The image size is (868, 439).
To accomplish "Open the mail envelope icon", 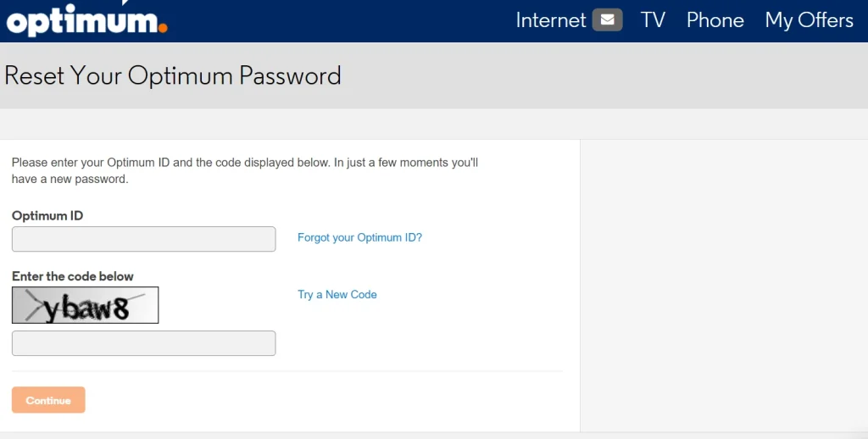I will point(607,20).
